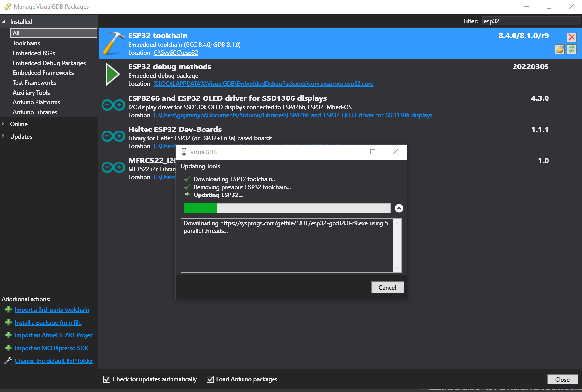Click the green plus beside Install a package from file

(x=9, y=322)
